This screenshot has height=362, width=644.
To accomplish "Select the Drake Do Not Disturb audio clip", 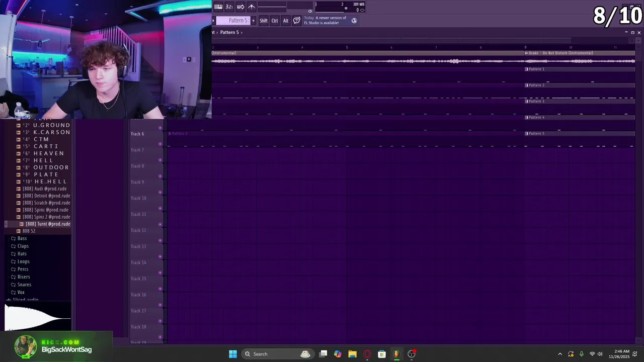I will 580,53.
